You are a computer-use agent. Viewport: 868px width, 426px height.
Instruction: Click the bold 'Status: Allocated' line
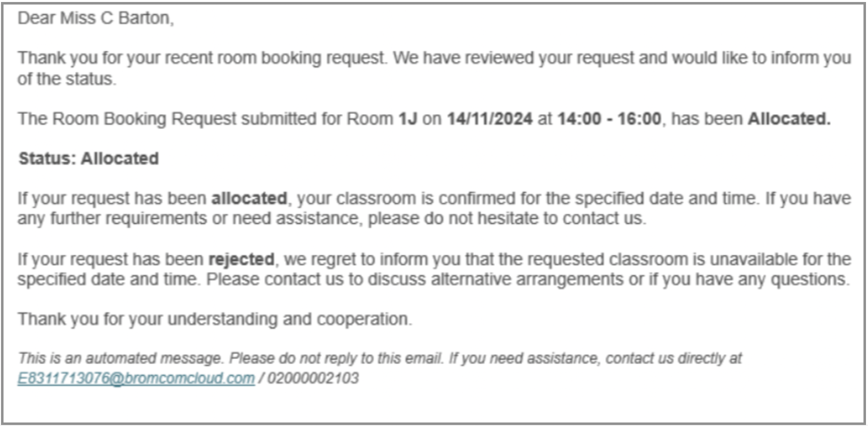point(89,159)
